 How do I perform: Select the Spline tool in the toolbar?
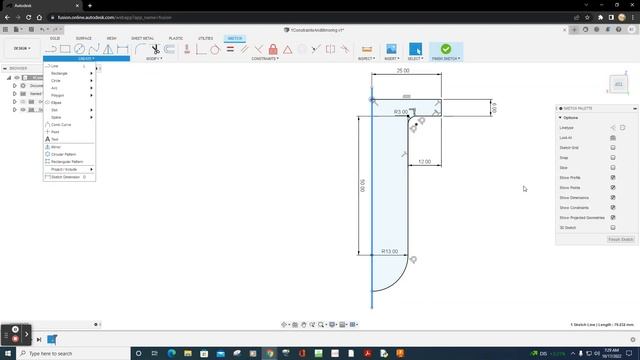click(94, 49)
